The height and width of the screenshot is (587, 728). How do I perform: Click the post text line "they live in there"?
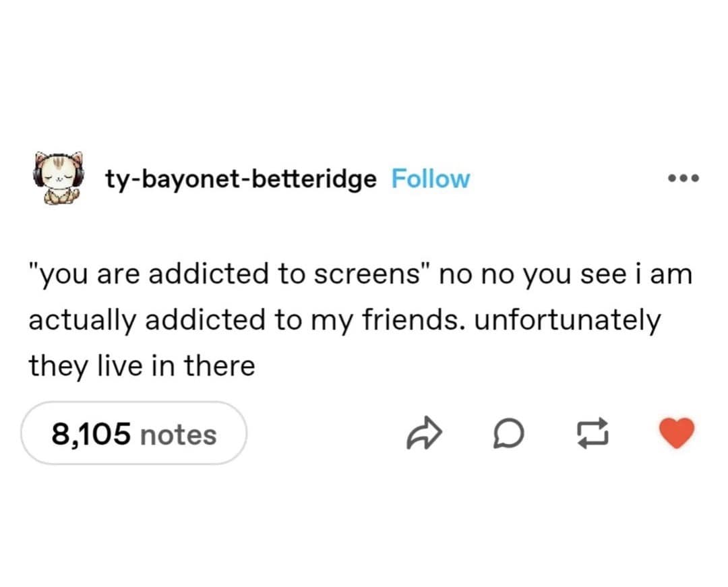[x=142, y=366]
